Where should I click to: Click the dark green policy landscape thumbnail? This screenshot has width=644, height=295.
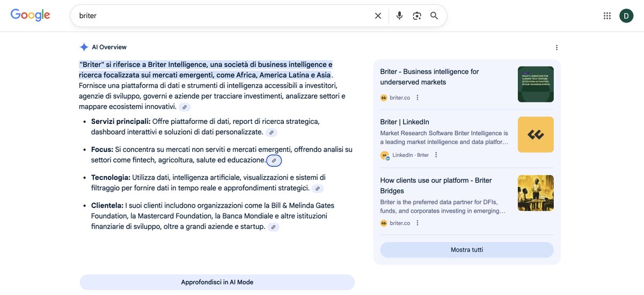click(x=536, y=84)
